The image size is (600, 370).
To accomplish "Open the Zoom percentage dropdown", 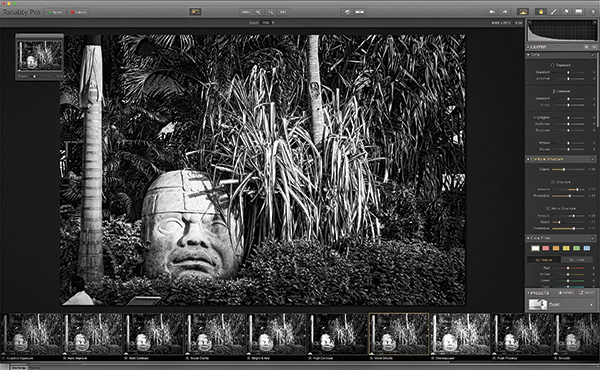I will tap(267, 23).
